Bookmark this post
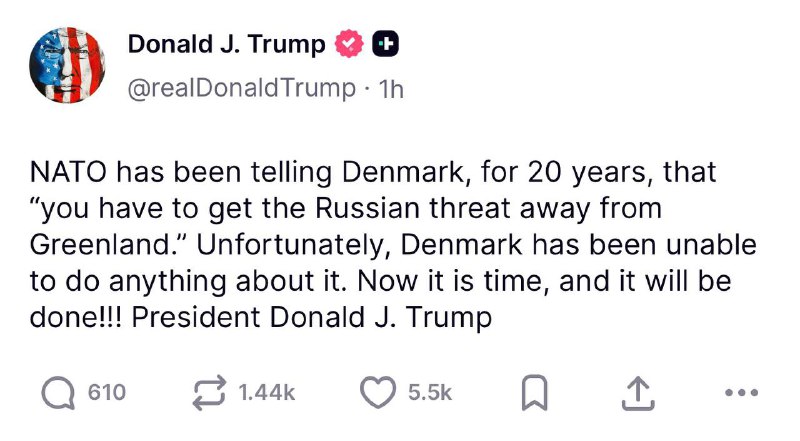800x441 pixels. pyautogui.click(x=533, y=393)
